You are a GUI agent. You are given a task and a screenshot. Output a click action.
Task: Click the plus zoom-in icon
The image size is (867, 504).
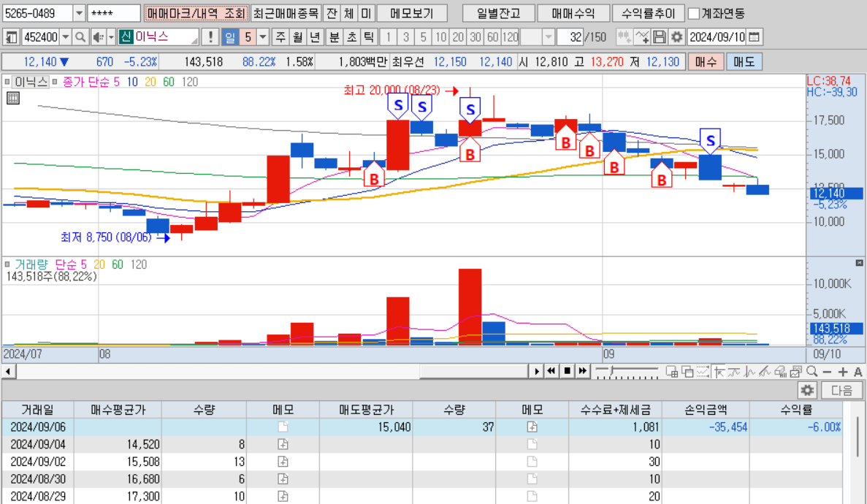843,372
